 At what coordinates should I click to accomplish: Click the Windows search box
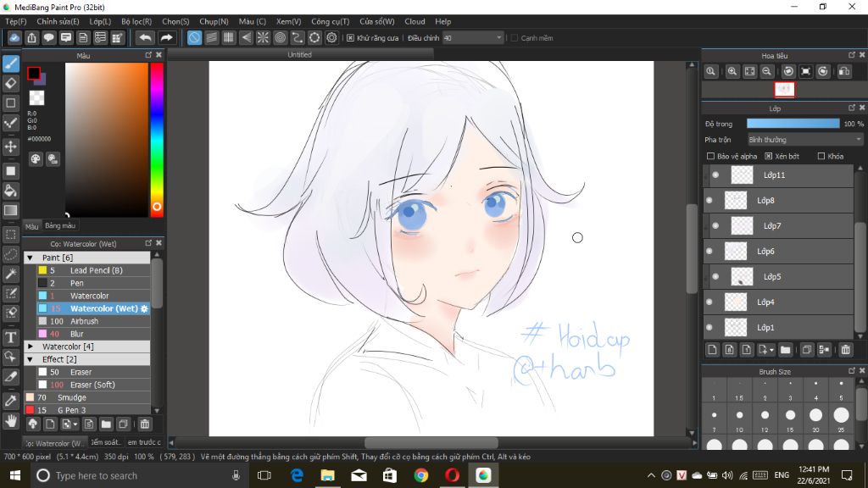click(x=138, y=475)
